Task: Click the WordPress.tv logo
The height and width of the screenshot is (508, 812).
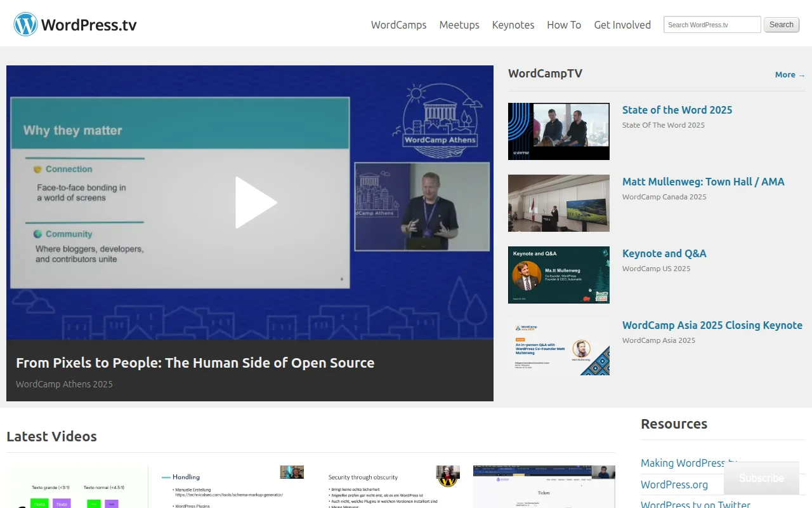Action: click(x=74, y=23)
